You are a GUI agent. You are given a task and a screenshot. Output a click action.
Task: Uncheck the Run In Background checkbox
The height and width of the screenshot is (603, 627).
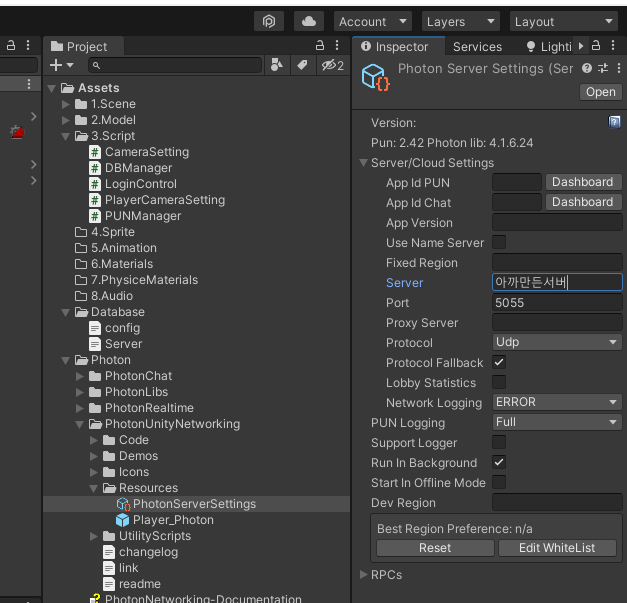click(499, 462)
